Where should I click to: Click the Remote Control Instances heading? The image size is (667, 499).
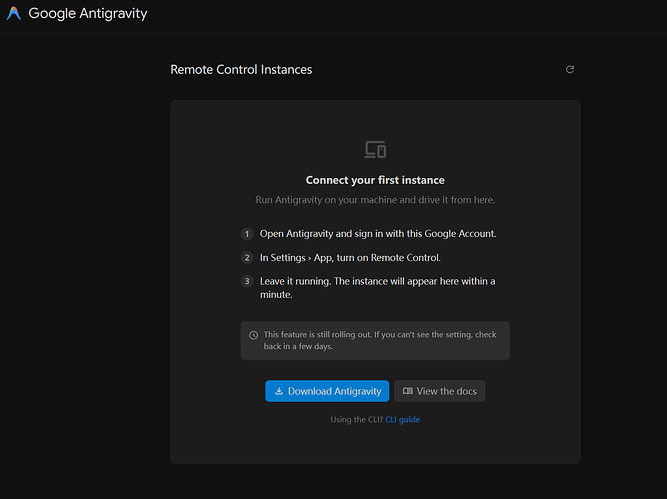click(x=241, y=69)
